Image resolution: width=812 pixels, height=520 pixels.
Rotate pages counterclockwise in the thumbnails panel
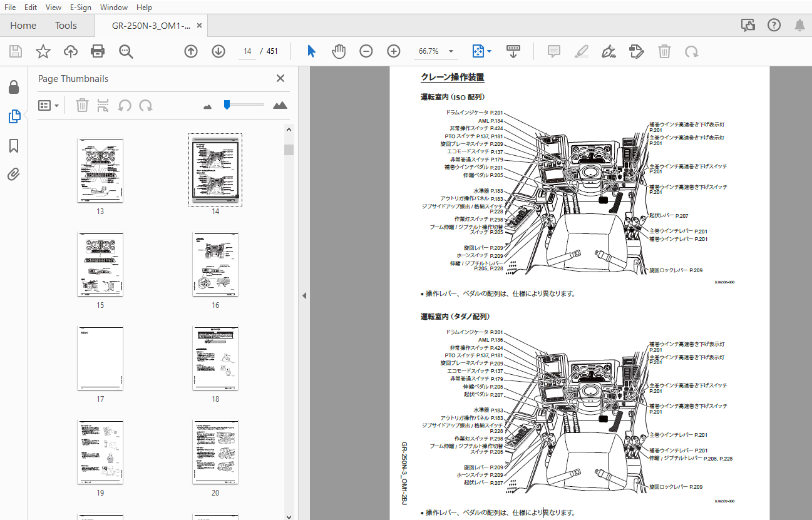(x=125, y=105)
